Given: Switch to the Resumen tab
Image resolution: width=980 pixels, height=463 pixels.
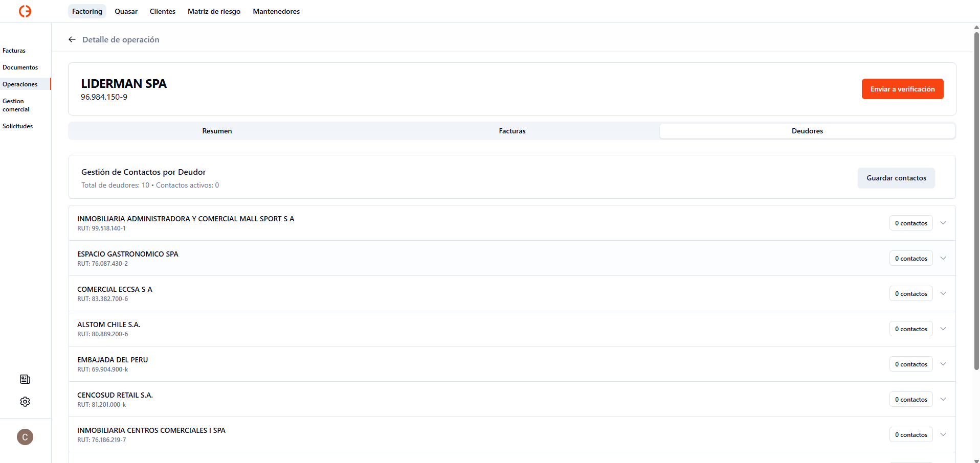Looking at the screenshot, I should tap(217, 131).
